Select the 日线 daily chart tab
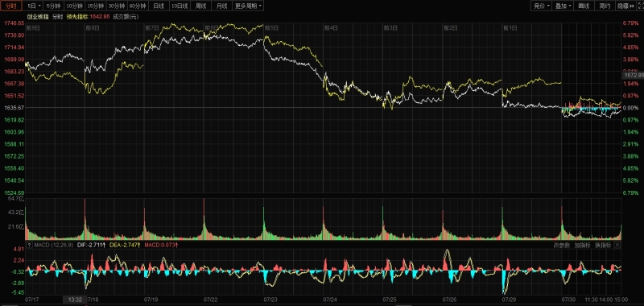This screenshot has height=306, width=644. (x=158, y=6)
